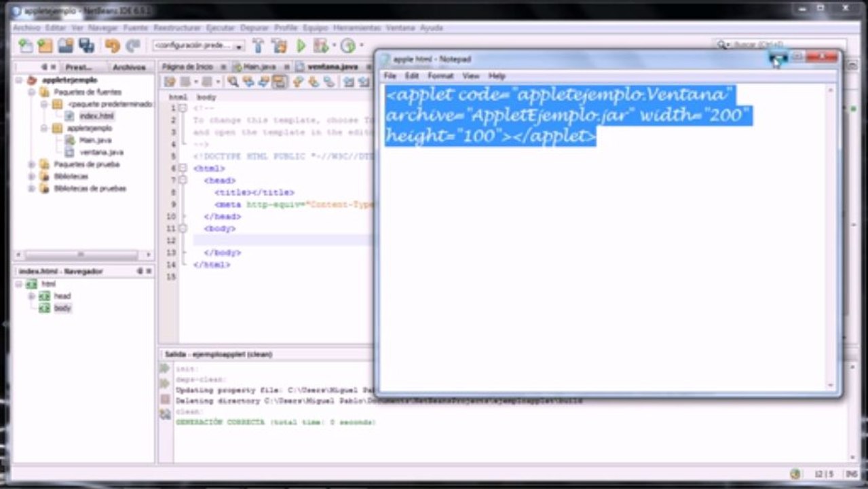Click the Main.java file icon
Screen dimensions: 868x489
point(69,140)
